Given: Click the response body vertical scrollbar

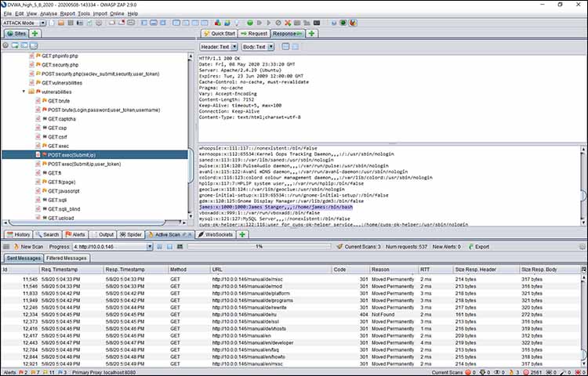Looking at the screenshot, I should pyautogui.click(x=583, y=186).
